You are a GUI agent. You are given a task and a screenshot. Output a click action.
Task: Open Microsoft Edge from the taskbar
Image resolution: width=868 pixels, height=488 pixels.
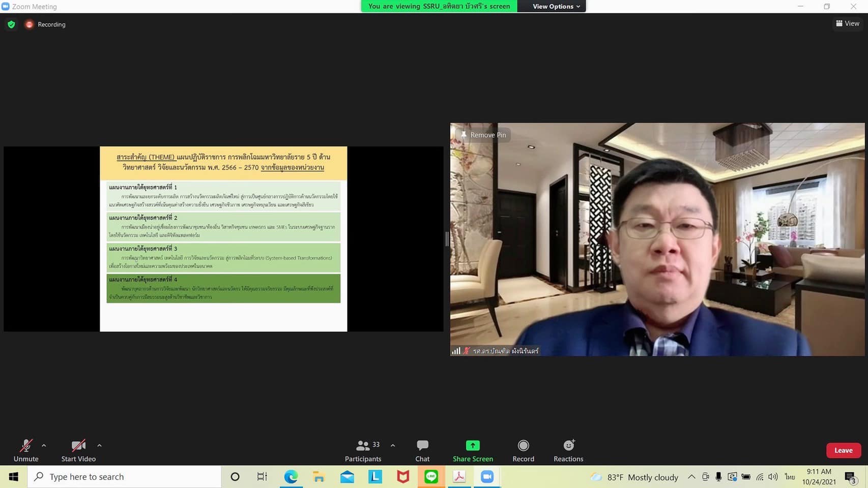[291, 477]
